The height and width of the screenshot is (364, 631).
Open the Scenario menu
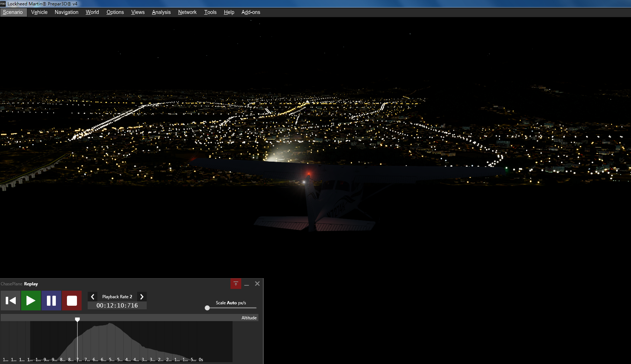pyautogui.click(x=13, y=12)
